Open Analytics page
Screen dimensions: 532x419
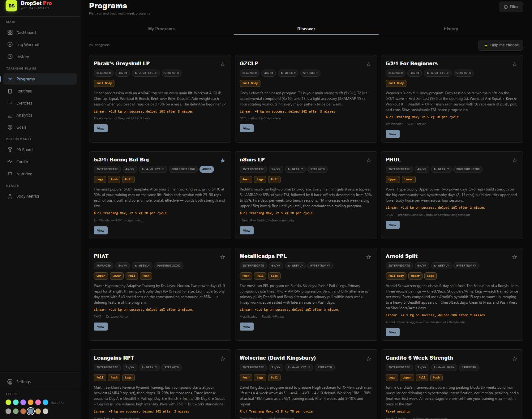tap(40, 115)
